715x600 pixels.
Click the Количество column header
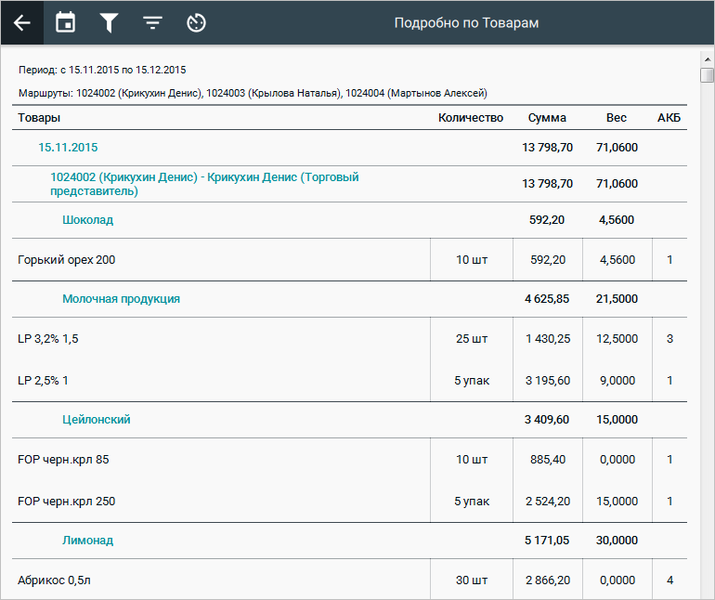click(470, 118)
